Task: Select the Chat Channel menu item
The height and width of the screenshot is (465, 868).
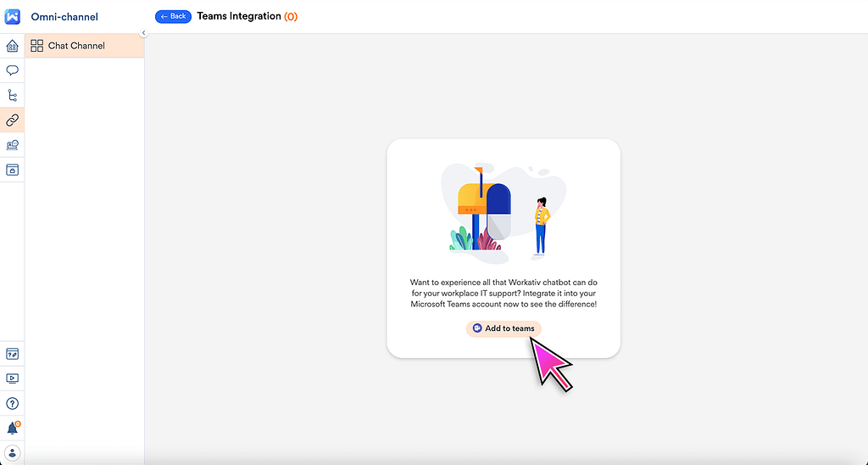Action: click(x=85, y=46)
